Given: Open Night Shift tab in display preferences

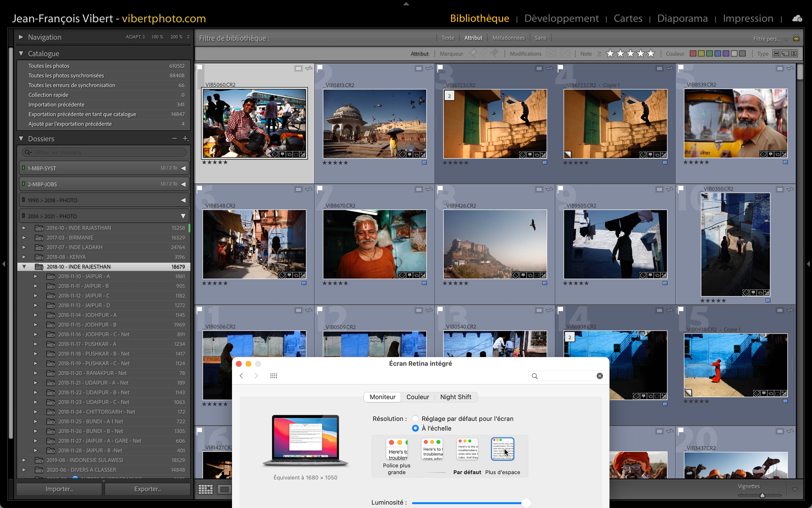Looking at the screenshot, I should coord(456,397).
